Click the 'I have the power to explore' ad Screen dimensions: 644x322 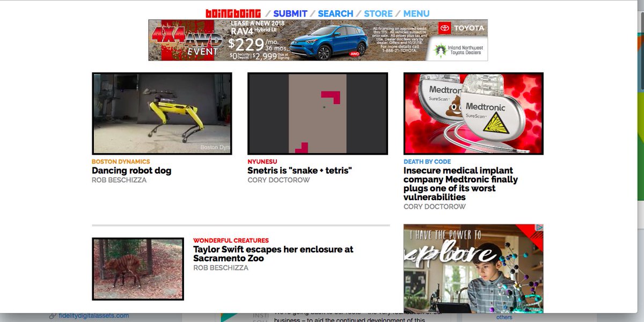(473, 268)
